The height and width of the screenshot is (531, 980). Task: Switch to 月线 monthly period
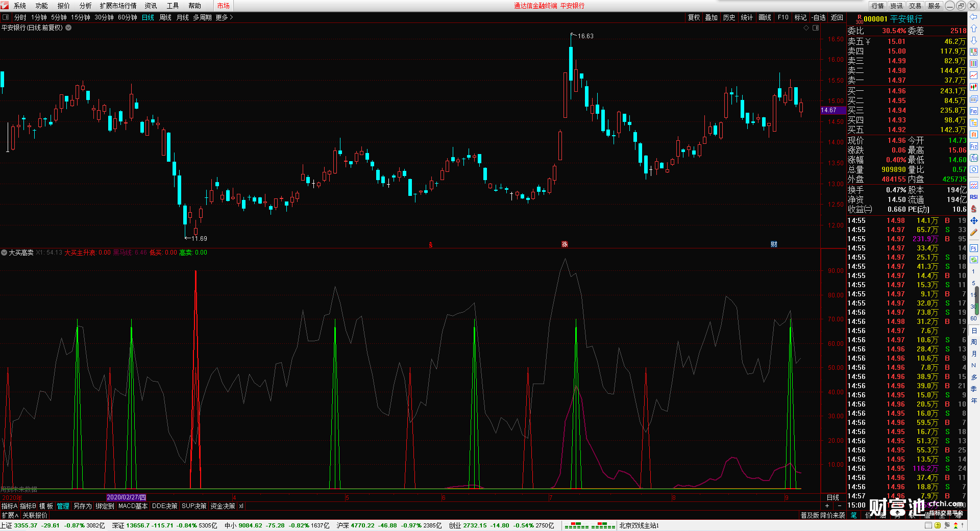click(182, 17)
